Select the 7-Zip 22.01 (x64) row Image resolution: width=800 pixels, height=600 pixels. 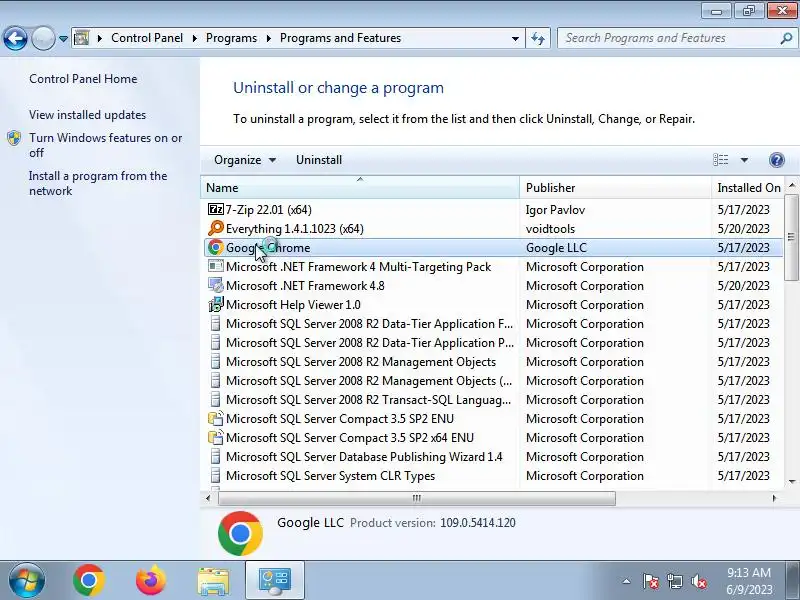pyautogui.click(x=493, y=210)
